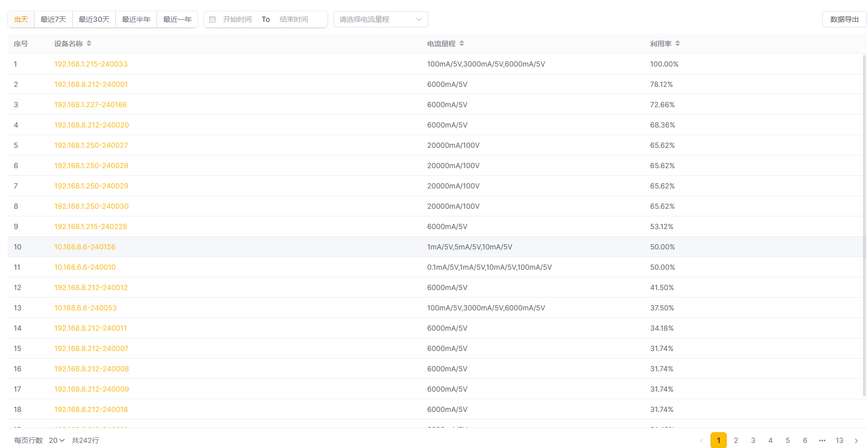Open device 192.168.8.212-240008
Screen dimensions: 868x448
pyautogui.click(x=91, y=369)
